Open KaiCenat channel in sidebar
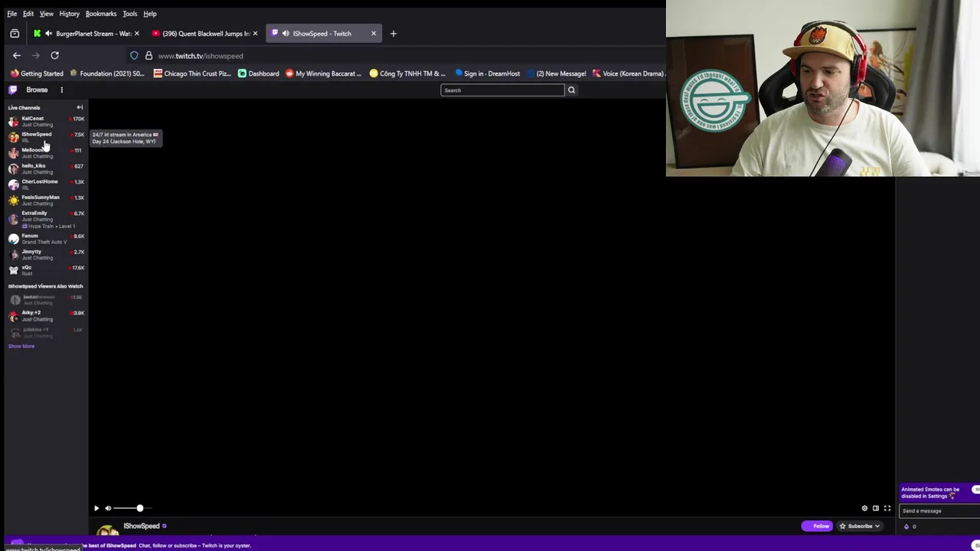980x551 pixels. [x=46, y=121]
